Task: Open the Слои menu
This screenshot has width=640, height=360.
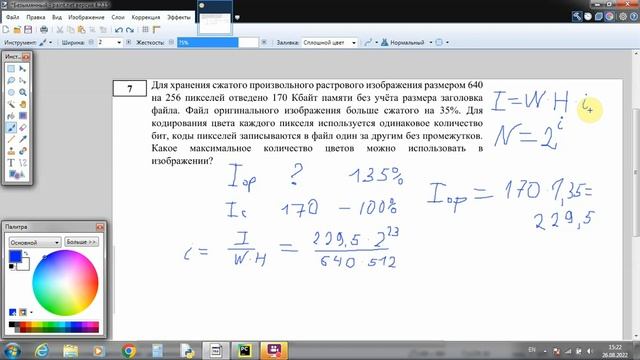Action: coord(118,17)
